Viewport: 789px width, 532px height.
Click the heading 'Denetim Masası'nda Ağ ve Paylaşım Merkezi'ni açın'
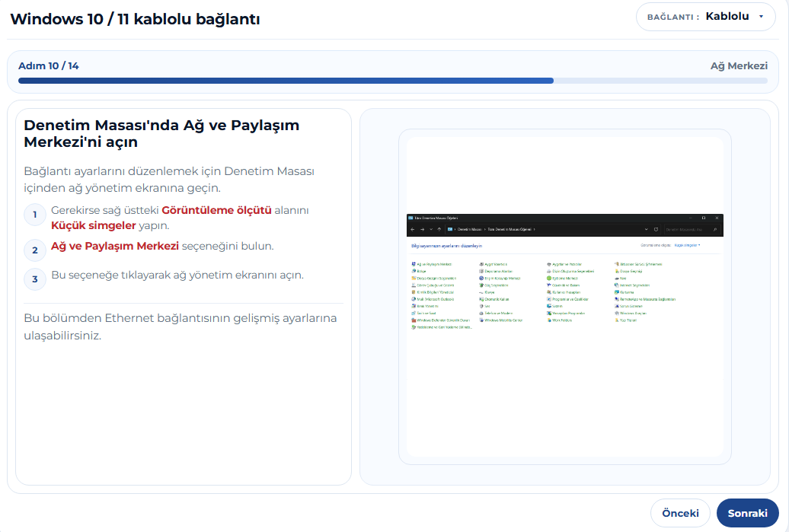tap(161, 133)
